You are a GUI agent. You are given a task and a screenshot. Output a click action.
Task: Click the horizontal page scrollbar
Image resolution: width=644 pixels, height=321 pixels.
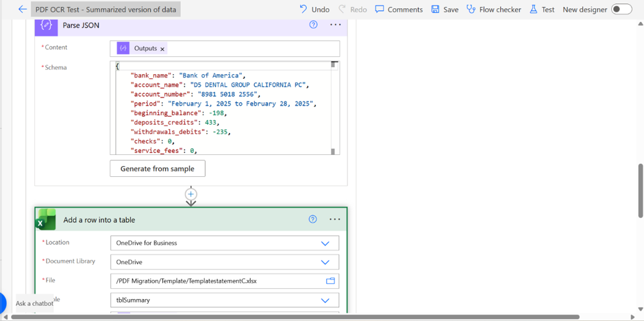point(295,318)
